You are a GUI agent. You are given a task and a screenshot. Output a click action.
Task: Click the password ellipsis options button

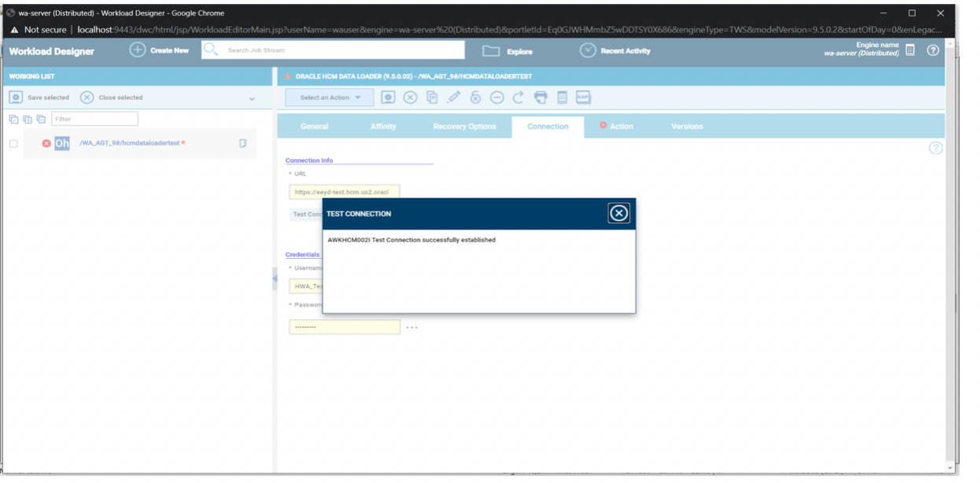[412, 327]
